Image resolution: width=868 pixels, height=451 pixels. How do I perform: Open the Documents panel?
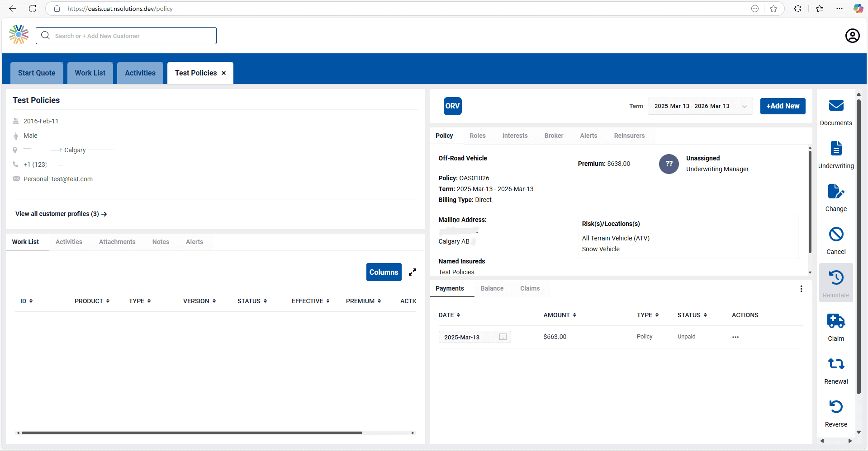click(x=835, y=111)
